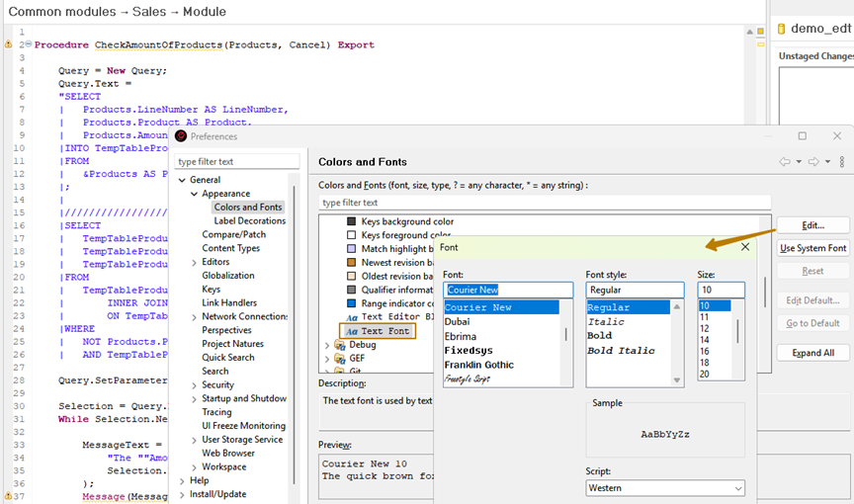Click the back arrow in Preferences header
Viewport: 854px width, 504px height.
point(784,162)
